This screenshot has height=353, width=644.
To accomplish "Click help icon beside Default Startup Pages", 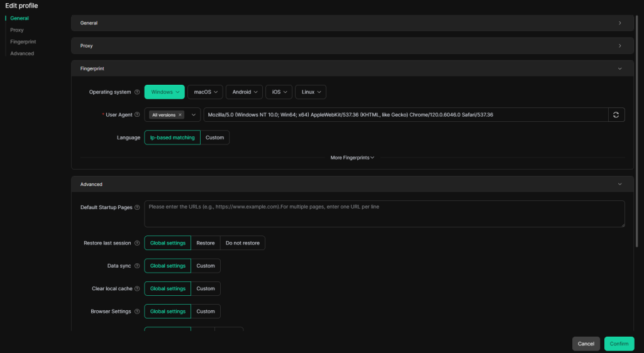I will [137, 207].
